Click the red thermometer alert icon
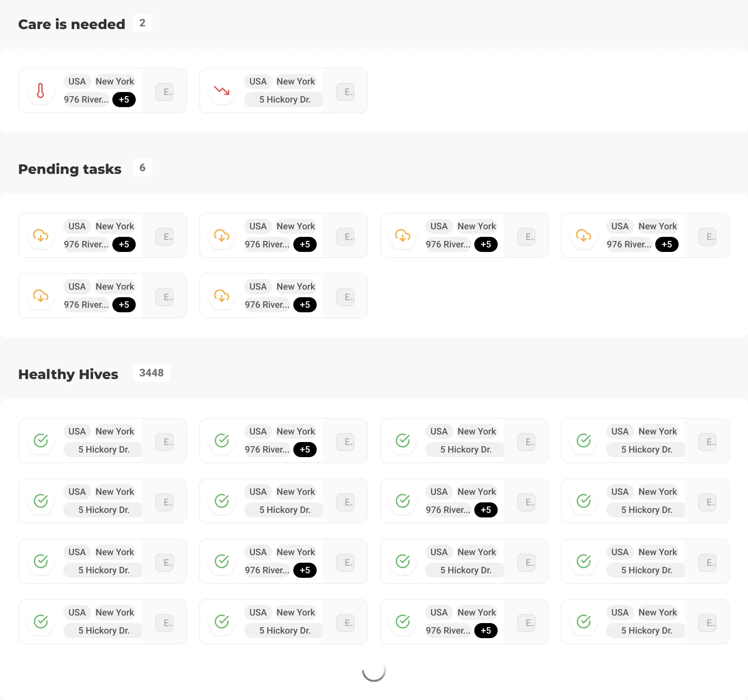 (41, 91)
